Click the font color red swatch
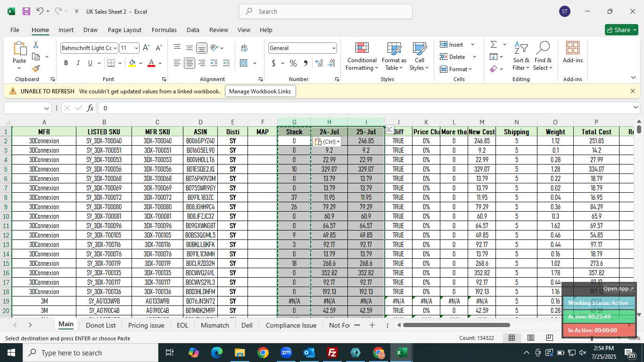Screen dimensions: 644x362 (x=151, y=63)
